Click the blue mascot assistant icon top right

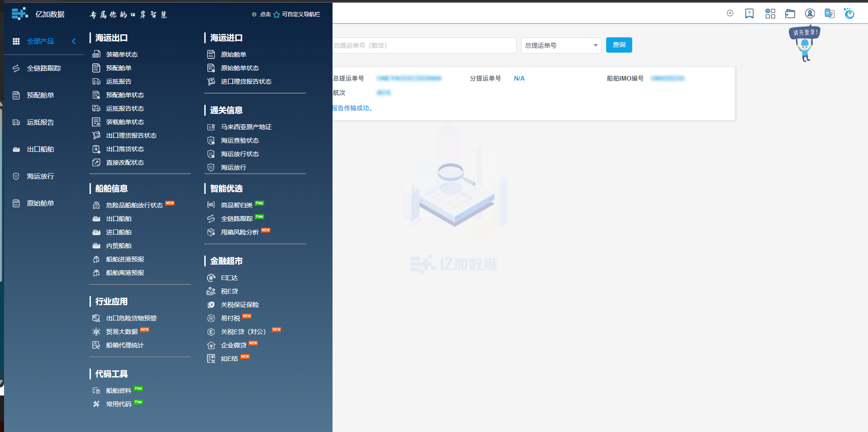click(849, 13)
